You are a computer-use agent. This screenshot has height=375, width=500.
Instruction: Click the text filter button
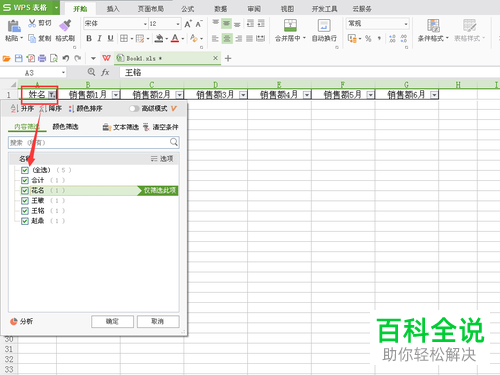[120, 127]
